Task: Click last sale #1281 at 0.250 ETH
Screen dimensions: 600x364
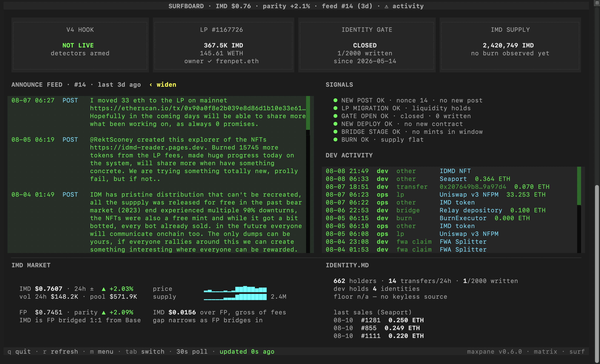Action: coord(379,320)
